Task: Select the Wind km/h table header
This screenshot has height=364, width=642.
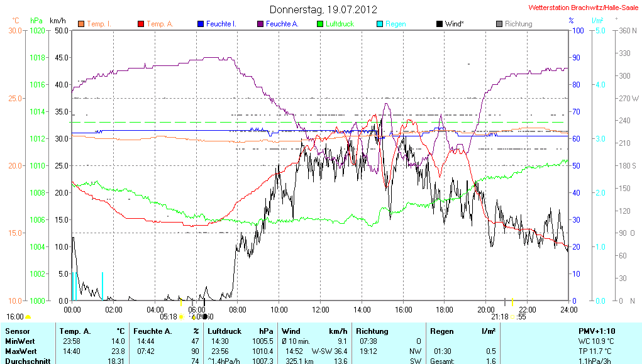Action: point(314,331)
